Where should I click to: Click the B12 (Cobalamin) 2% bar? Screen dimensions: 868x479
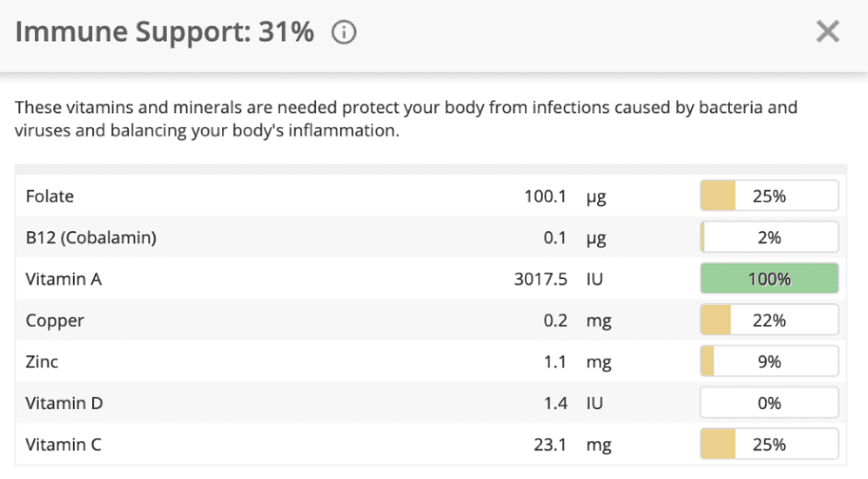(x=769, y=238)
